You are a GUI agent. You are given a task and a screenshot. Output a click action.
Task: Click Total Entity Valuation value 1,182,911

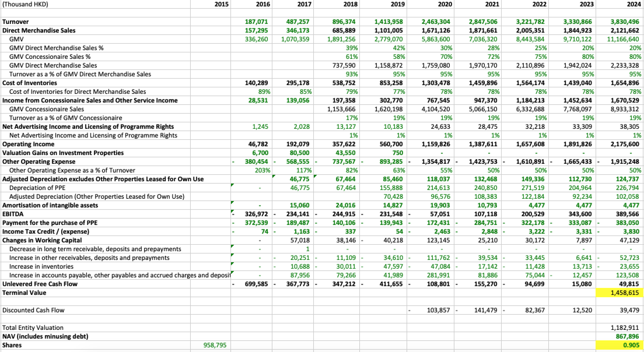(x=625, y=328)
